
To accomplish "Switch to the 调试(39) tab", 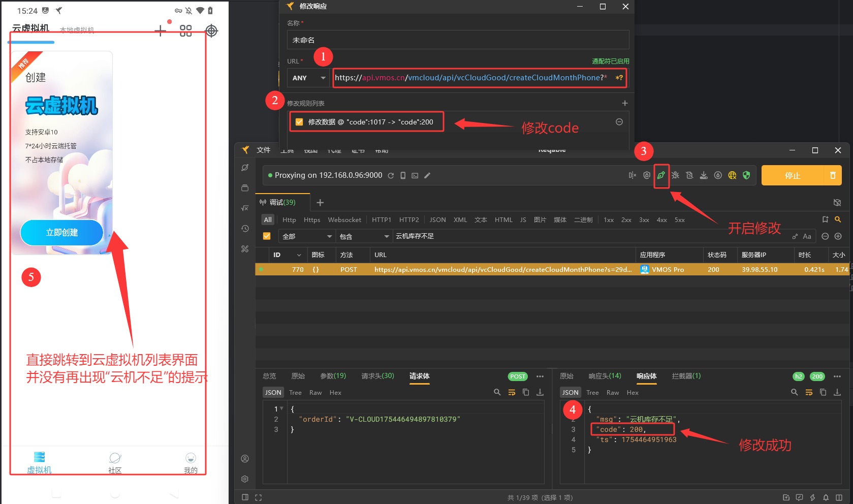I will (282, 202).
